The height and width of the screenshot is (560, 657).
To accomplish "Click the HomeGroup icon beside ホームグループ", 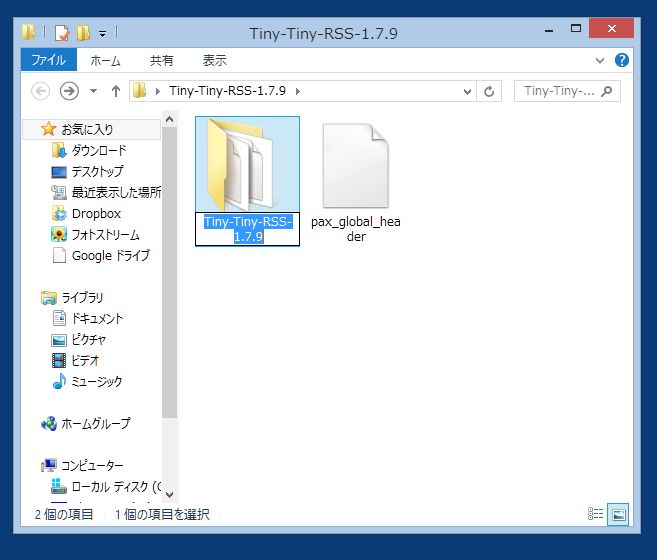I will point(49,423).
